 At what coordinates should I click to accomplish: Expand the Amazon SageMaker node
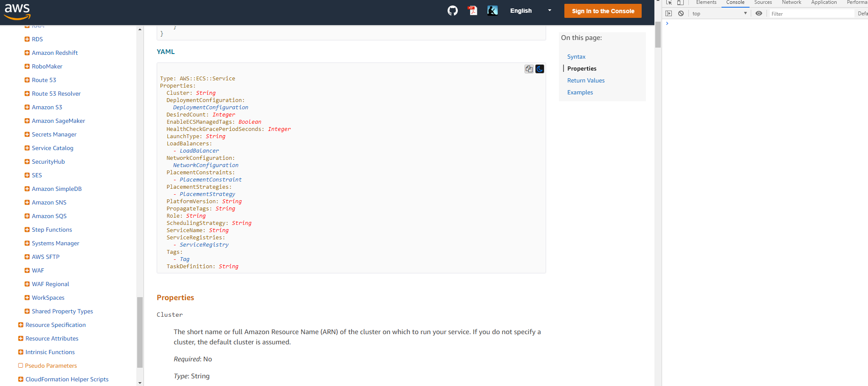point(27,121)
